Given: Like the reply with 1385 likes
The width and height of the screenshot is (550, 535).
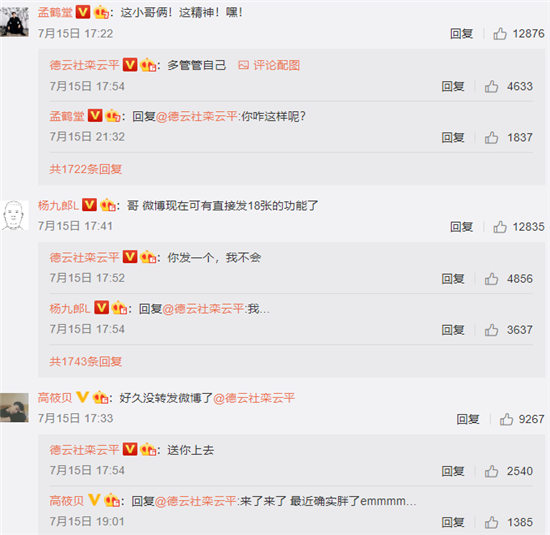Looking at the screenshot, I should click(x=491, y=522).
